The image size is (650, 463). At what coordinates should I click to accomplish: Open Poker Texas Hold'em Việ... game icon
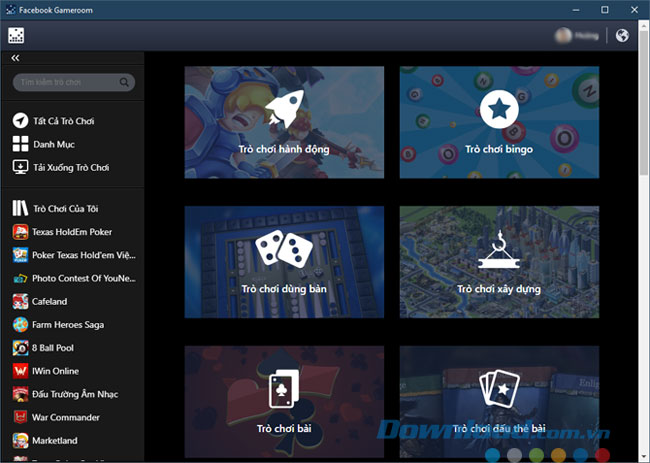[x=20, y=255]
